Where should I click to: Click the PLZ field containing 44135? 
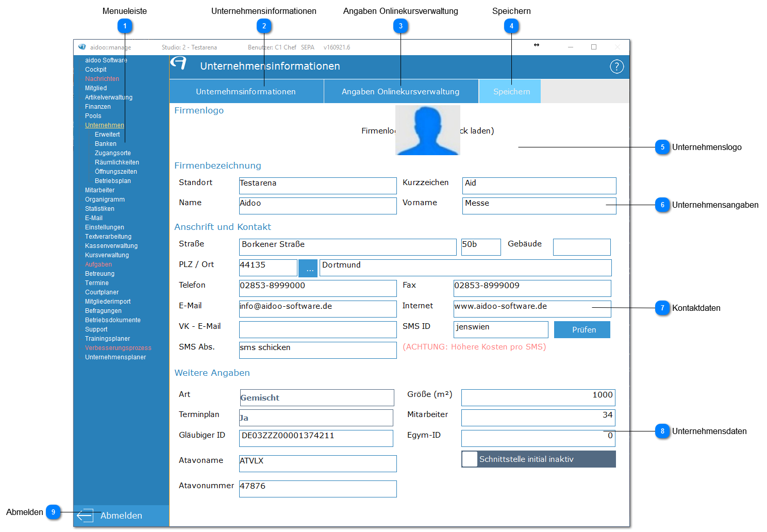[268, 268]
